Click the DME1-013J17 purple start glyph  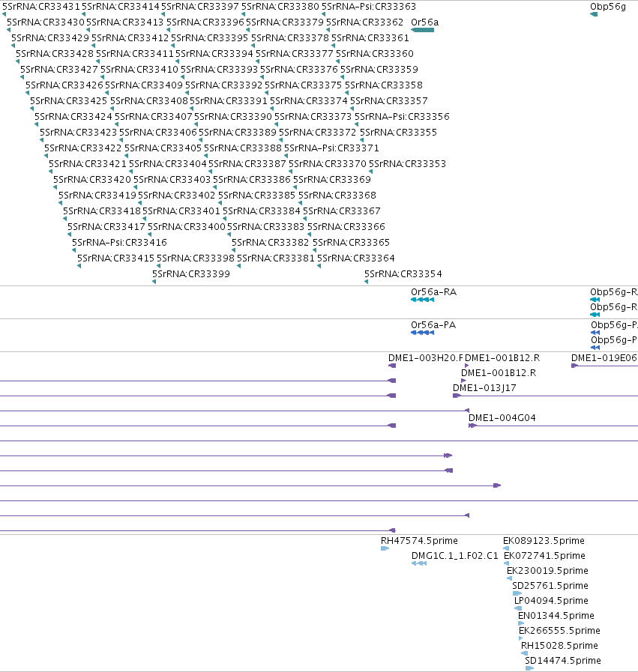pos(457,396)
